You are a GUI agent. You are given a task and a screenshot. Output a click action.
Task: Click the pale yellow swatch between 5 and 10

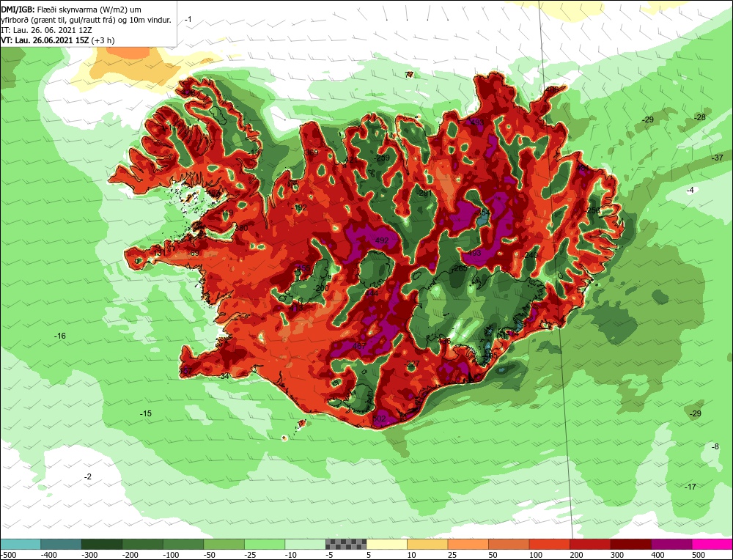[x=386, y=544]
